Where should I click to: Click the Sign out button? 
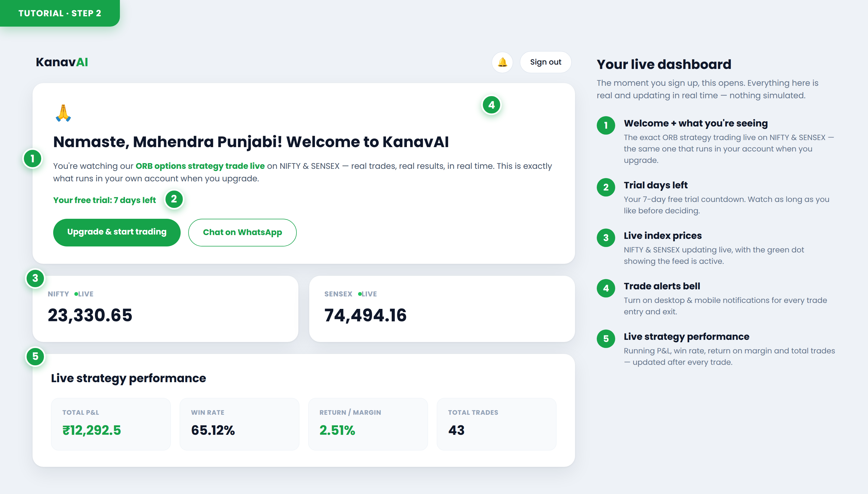(x=545, y=62)
